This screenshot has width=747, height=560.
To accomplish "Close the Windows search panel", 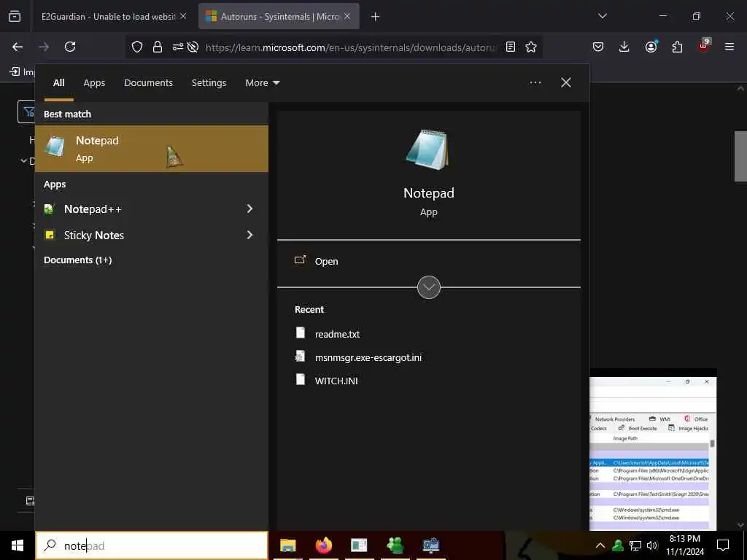I will (x=566, y=82).
